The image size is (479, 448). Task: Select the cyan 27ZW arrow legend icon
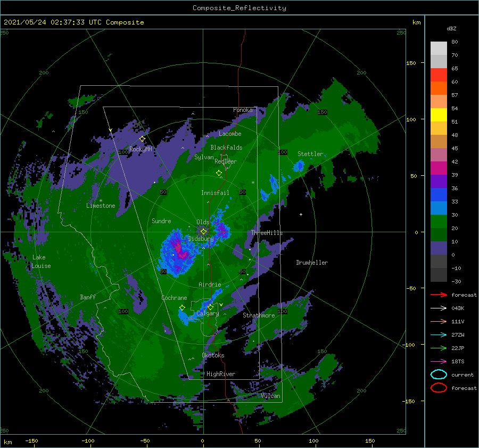point(439,335)
